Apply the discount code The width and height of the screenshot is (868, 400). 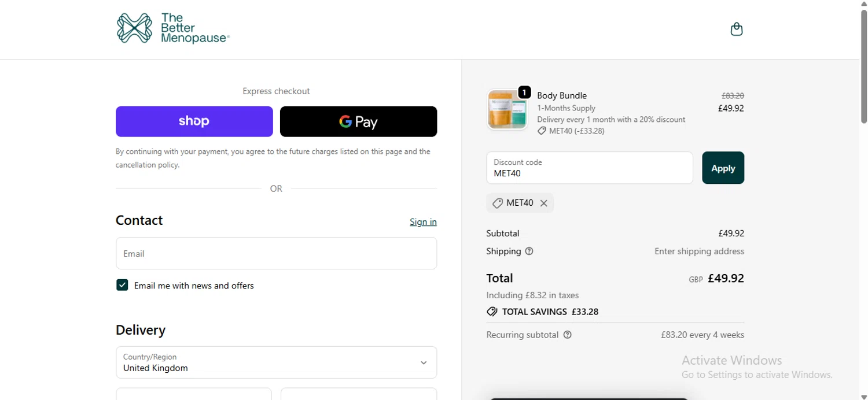723,168
